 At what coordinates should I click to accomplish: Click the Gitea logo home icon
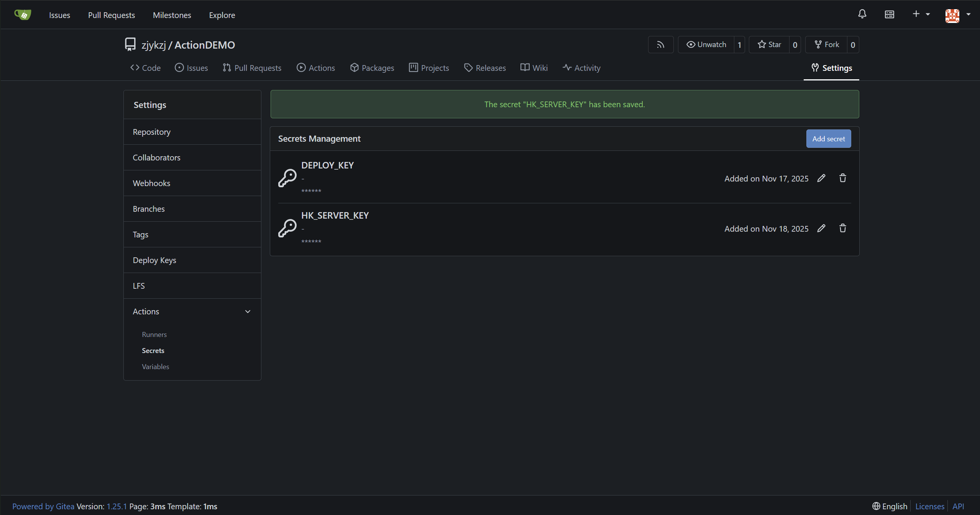(23, 15)
